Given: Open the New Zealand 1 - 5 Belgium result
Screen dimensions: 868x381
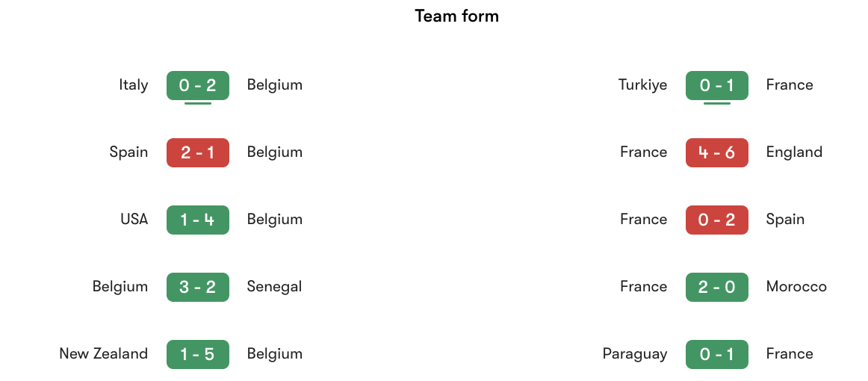Looking at the screenshot, I should (198, 354).
